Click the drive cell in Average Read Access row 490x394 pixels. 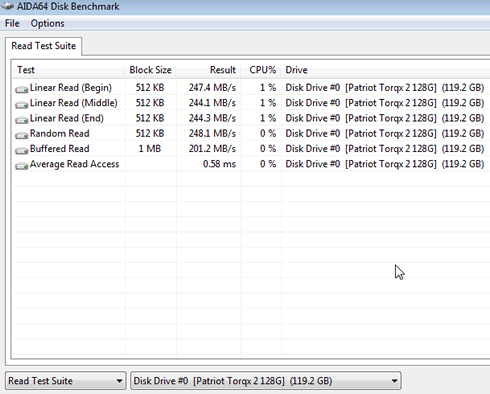(385, 164)
